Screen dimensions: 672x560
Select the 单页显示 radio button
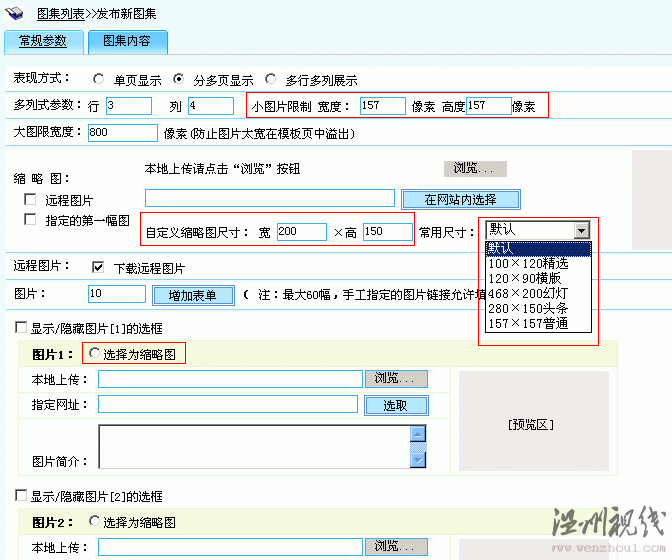[x=99, y=79]
